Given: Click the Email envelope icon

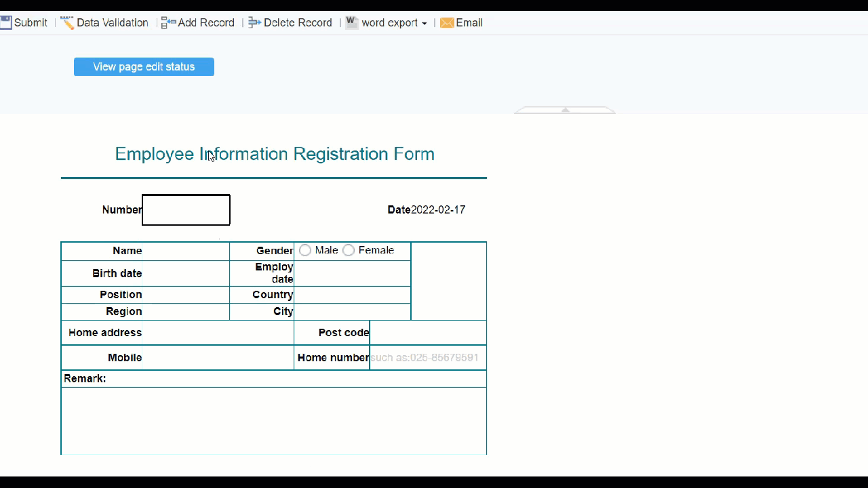Looking at the screenshot, I should [447, 23].
